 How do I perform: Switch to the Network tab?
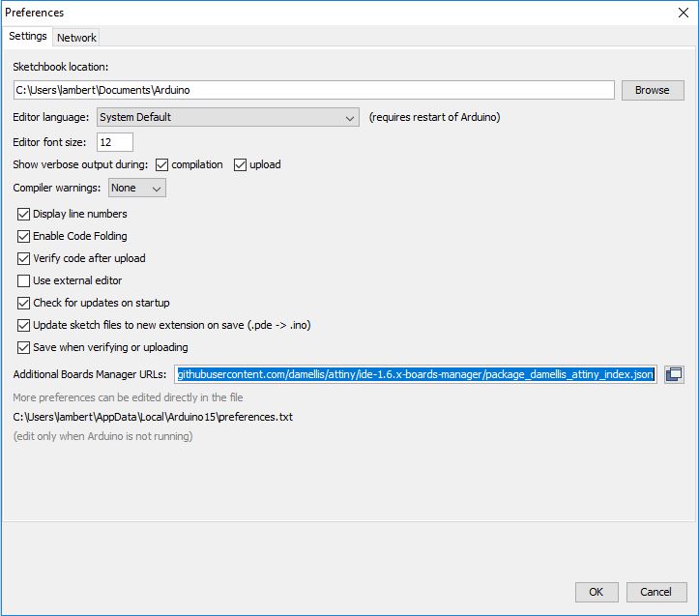[x=76, y=38]
